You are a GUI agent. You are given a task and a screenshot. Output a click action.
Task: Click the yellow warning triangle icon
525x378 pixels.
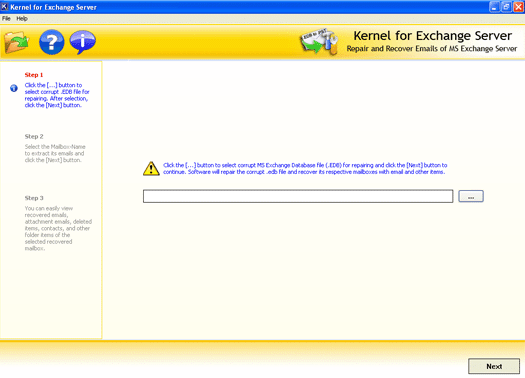pyautogui.click(x=151, y=168)
